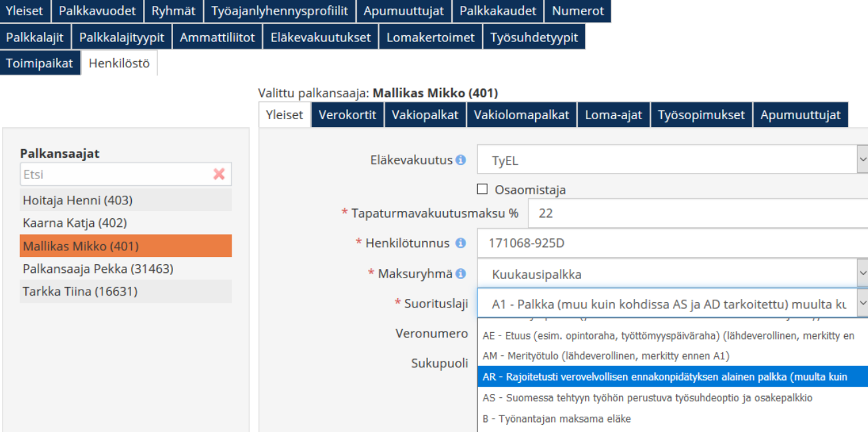Viewport: 868px width, 432px height.
Task: Toggle the Osaomistaja checkbox
Action: [483, 189]
